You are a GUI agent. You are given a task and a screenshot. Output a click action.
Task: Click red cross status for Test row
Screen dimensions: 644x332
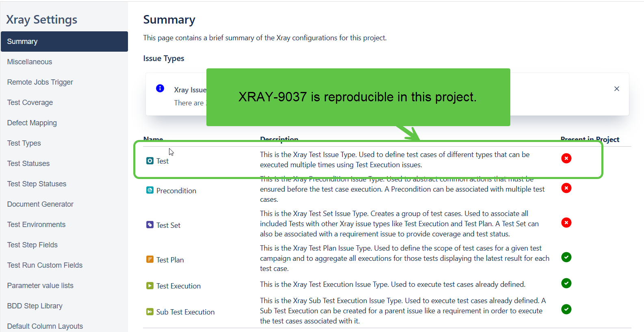coord(566,158)
